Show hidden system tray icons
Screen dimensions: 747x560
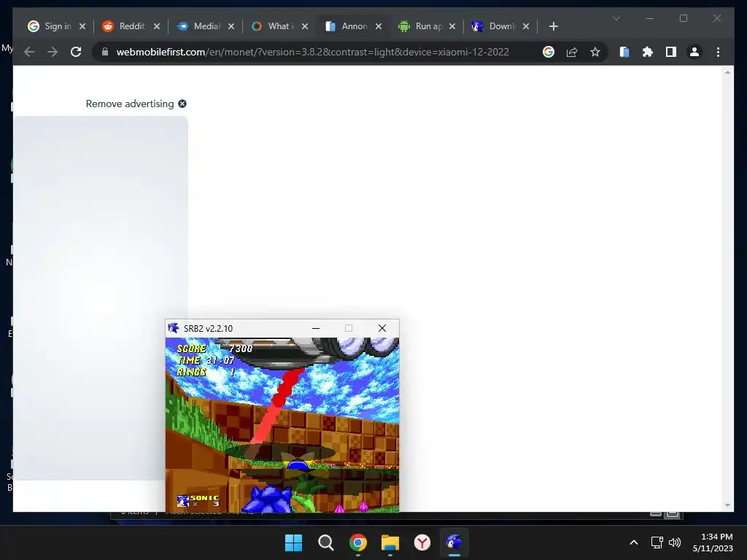[634, 542]
